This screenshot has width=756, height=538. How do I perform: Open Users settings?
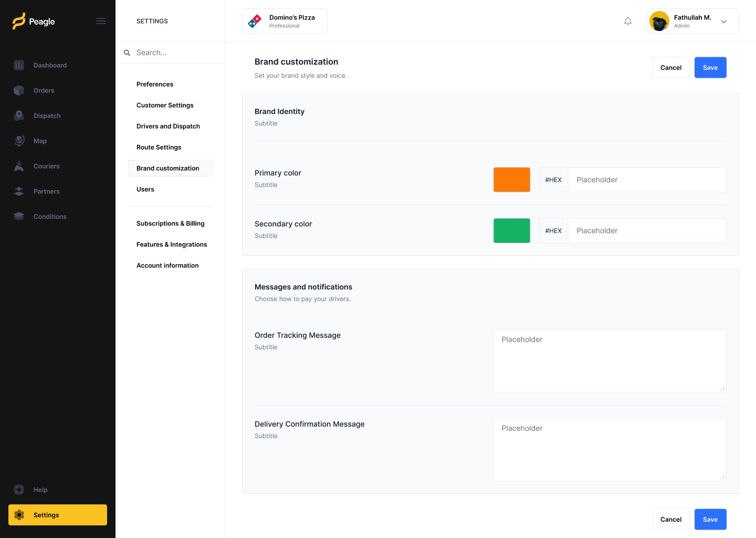coord(145,189)
